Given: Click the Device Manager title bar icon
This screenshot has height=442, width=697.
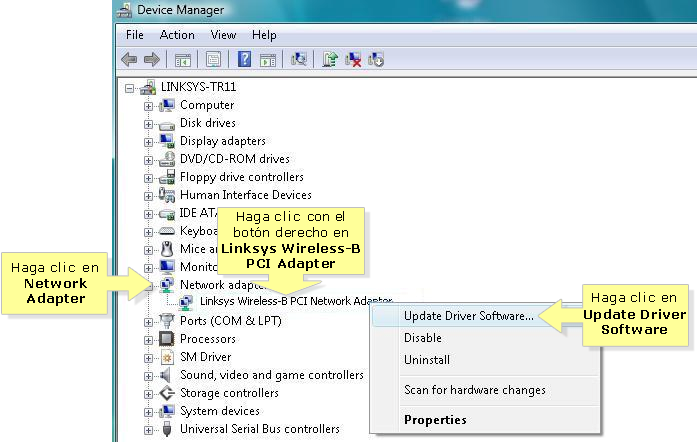Looking at the screenshot, I should tap(124, 10).
